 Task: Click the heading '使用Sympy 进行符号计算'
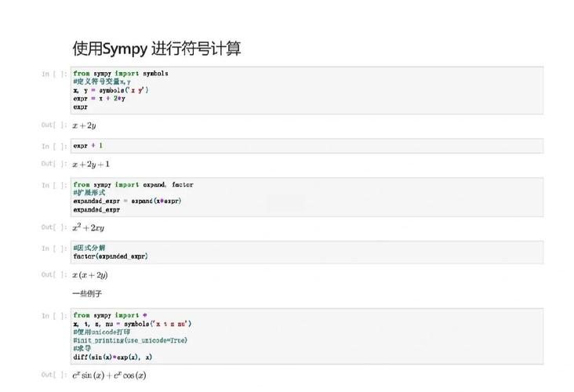(x=157, y=49)
